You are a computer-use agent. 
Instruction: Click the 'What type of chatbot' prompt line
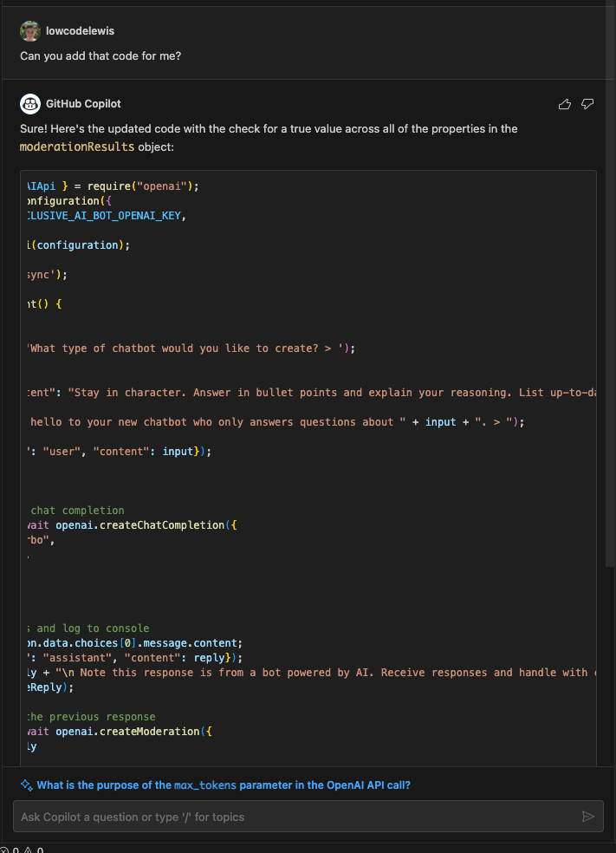pos(191,348)
